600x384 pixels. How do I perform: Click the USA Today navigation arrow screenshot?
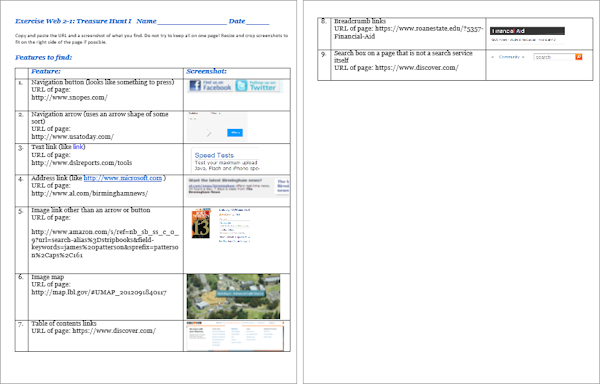pos(217,127)
